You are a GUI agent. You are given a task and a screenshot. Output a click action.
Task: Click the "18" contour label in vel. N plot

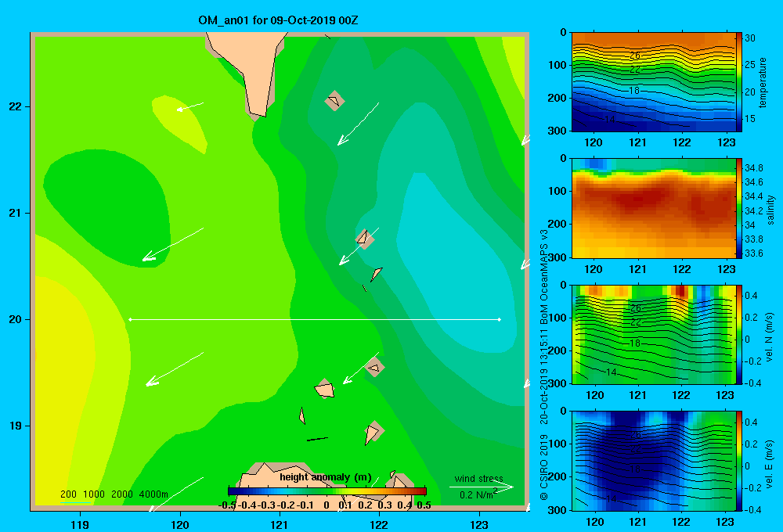point(635,343)
